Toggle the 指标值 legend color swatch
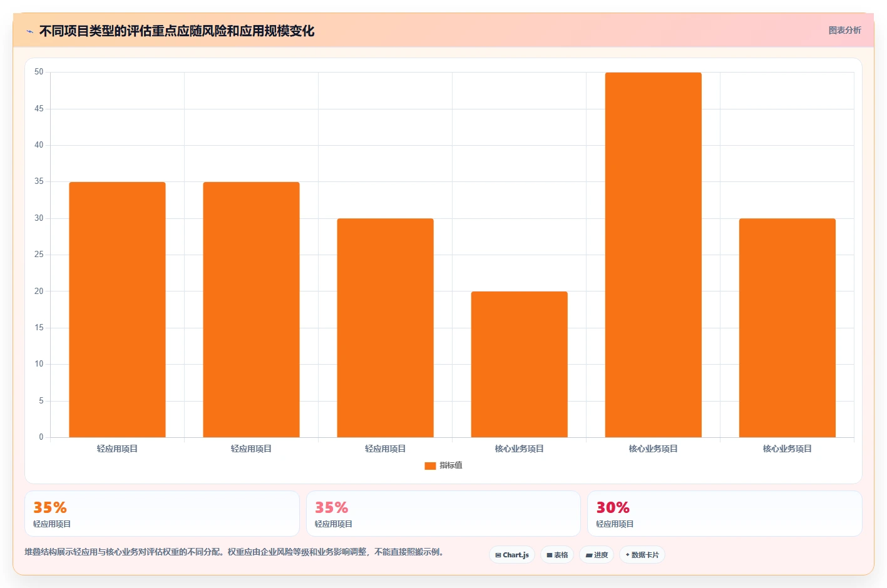 coord(430,465)
